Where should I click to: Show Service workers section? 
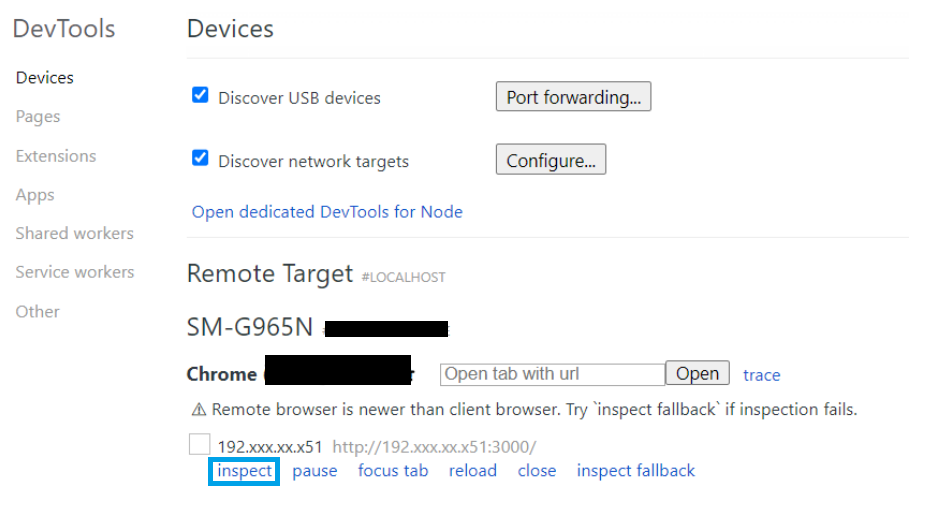click(75, 272)
